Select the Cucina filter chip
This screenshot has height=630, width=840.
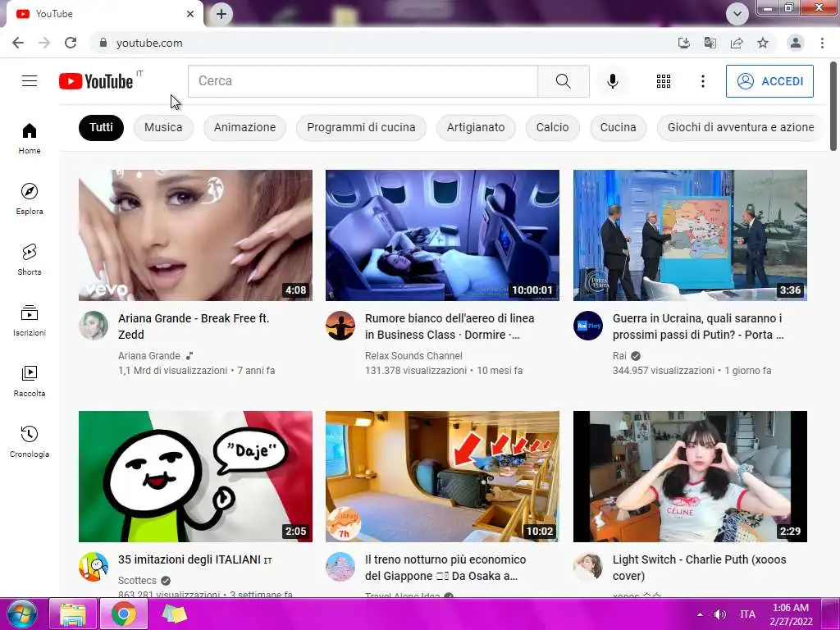pos(619,127)
